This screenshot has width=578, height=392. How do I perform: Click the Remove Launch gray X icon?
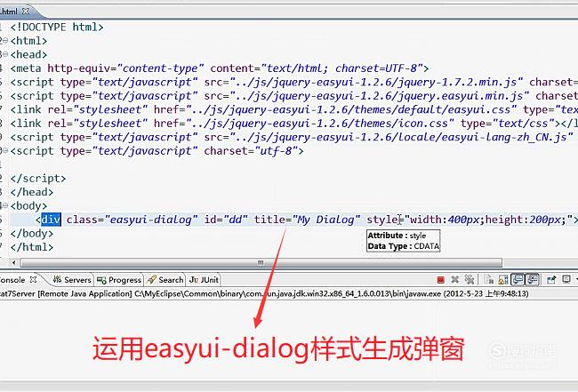455,280
